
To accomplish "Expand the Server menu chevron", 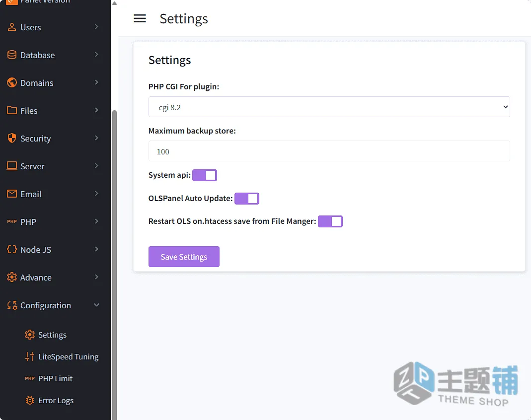I will [96, 165].
